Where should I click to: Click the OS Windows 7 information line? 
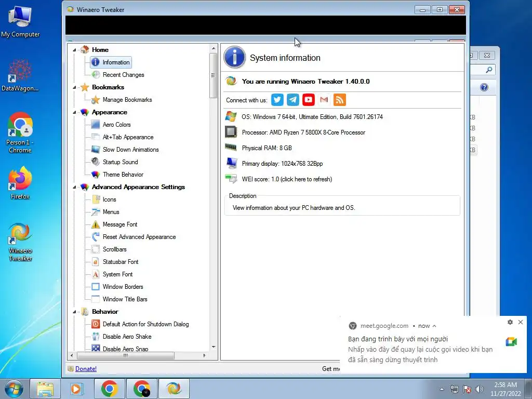312,117
